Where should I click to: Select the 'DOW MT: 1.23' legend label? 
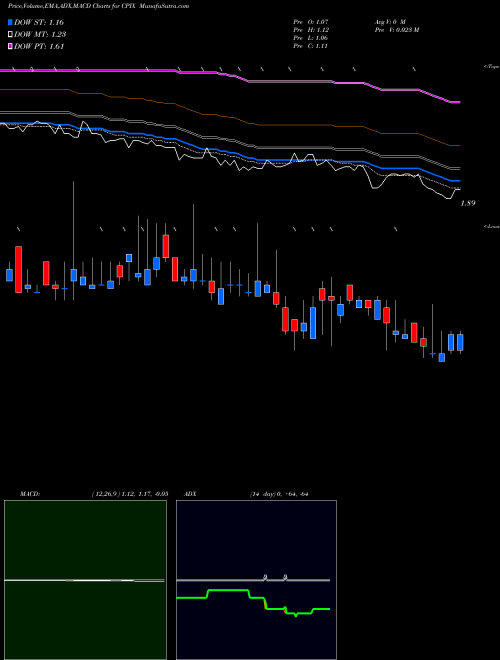pos(40,35)
